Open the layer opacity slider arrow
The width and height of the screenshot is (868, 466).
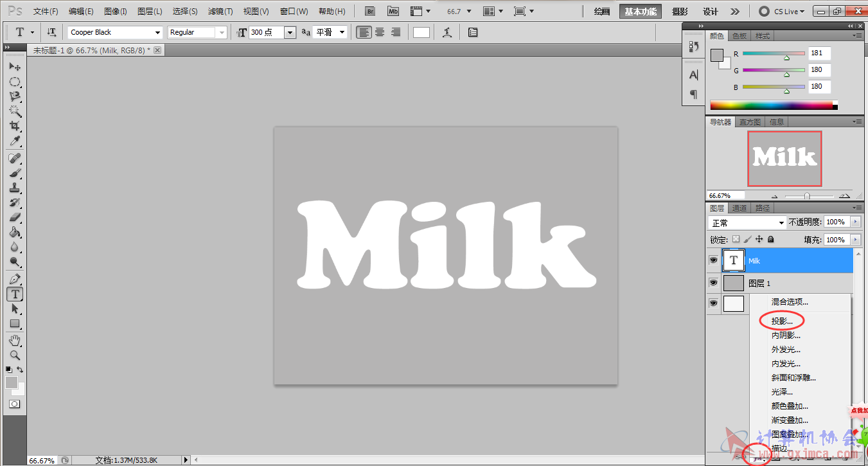coord(855,222)
